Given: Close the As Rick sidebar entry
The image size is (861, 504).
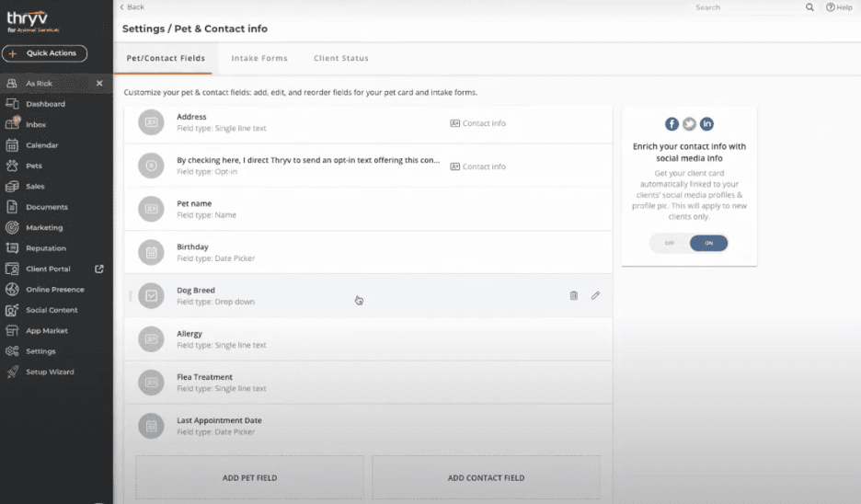Looking at the screenshot, I should (99, 84).
